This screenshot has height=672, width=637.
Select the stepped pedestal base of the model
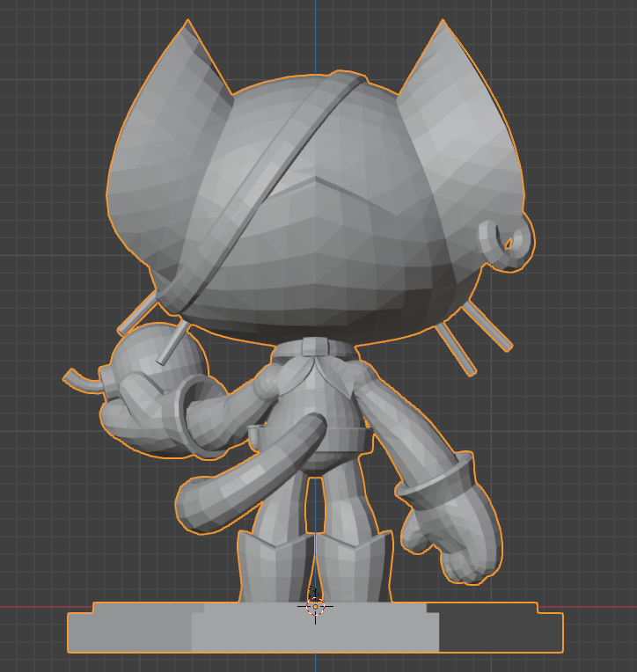click(315, 627)
